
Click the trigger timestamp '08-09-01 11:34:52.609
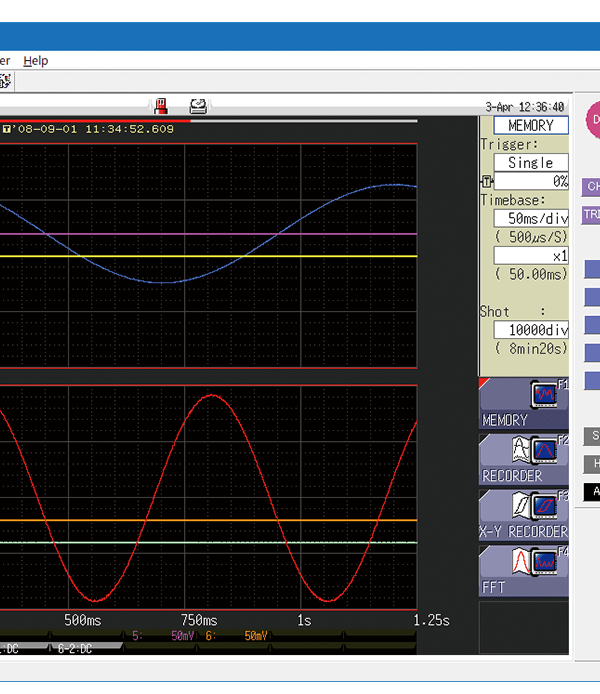coord(93,129)
